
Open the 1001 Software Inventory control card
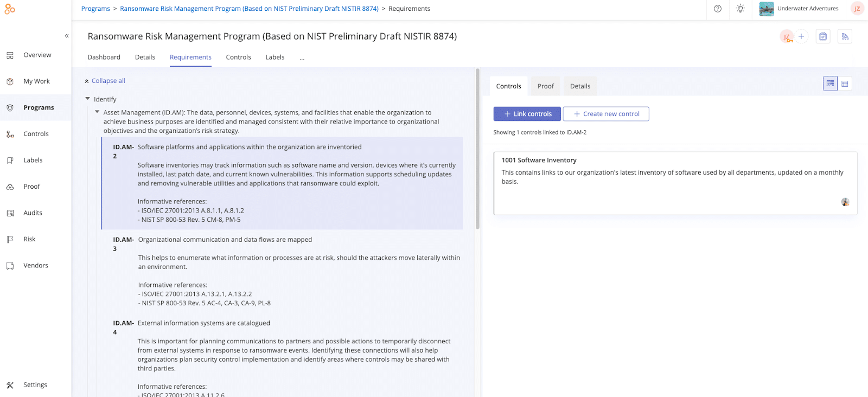675,183
